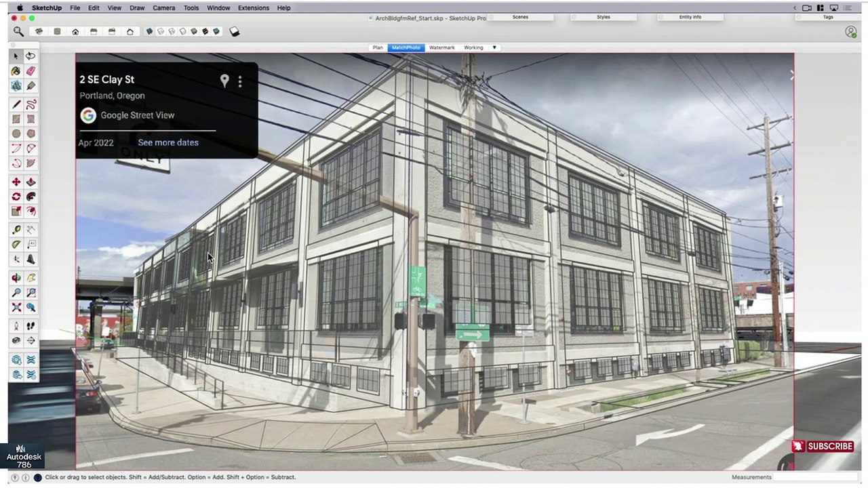Choose the Rotate tool
This screenshot has height=488, width=868.
16,196
